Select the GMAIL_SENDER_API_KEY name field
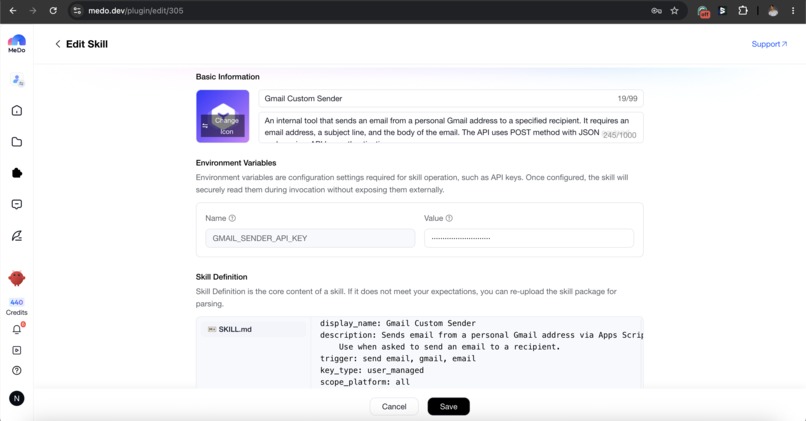806x421 pixels. tap(310, 239)
